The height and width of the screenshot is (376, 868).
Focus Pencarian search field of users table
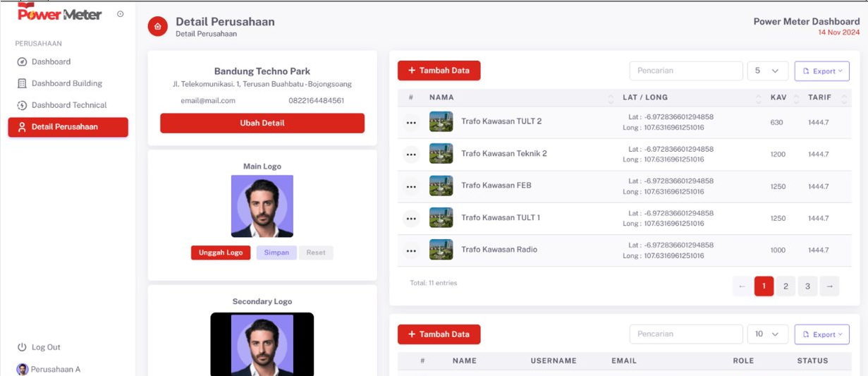pyautogui.click(x=686, y=334)
